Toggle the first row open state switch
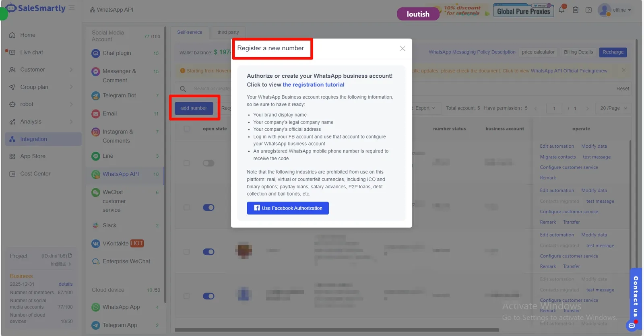This screenshot has height=336, width=644. click(x=208, y=163)
